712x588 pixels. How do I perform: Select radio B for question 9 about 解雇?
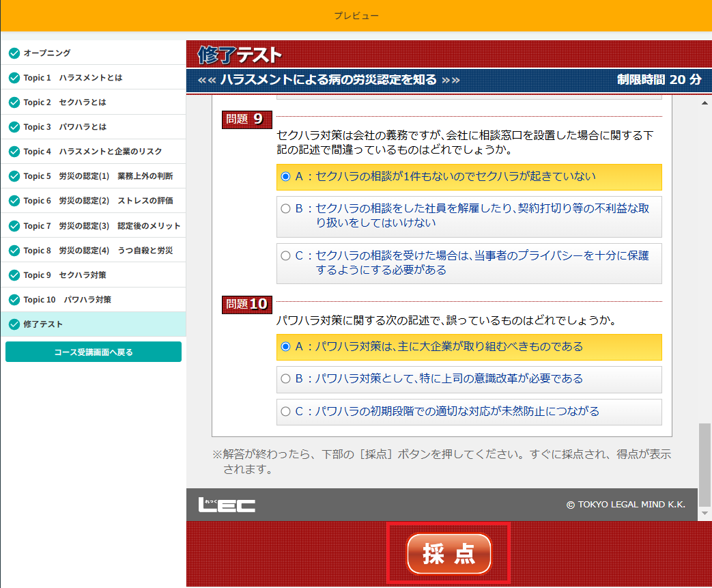tap(285, 208)
